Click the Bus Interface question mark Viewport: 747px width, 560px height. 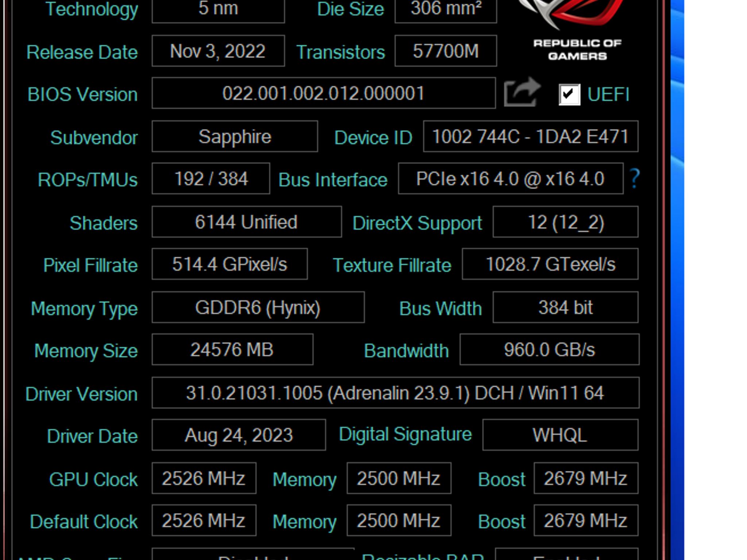pyautogui.click(x=635, y=178)
